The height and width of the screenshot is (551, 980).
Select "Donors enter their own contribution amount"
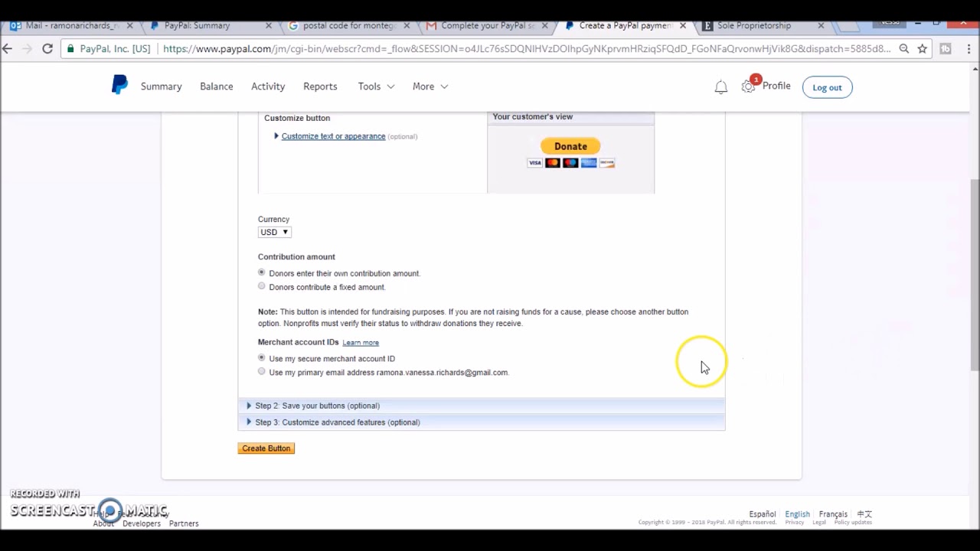pyautogui.click(x=262, y=272)
